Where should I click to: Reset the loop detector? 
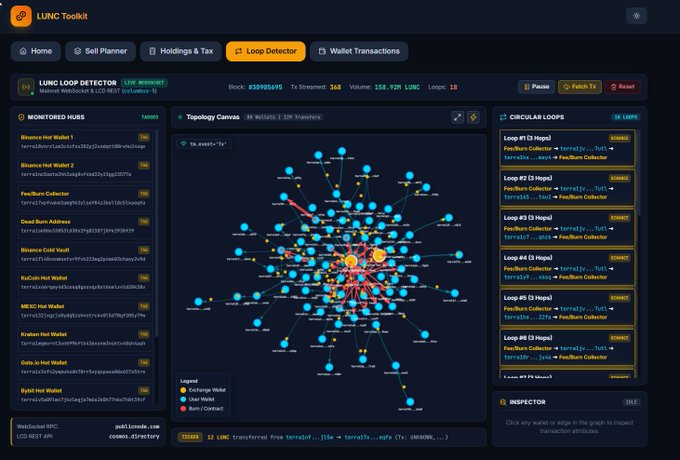(x=622, y=87)
